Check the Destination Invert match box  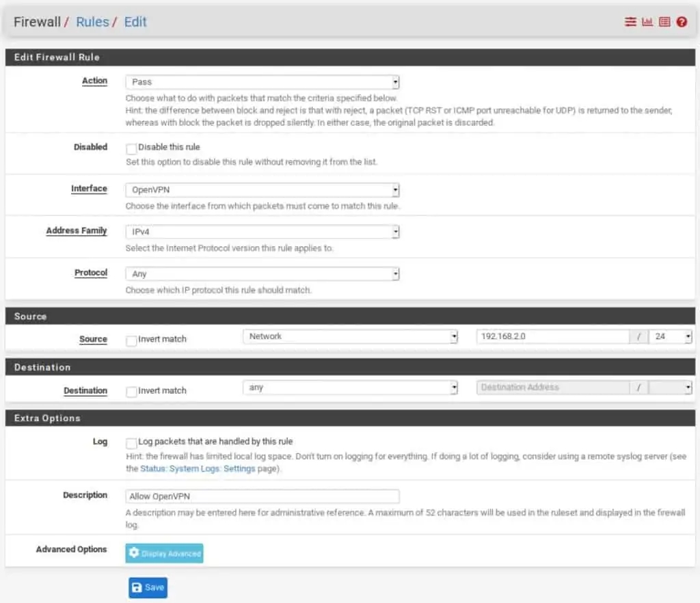click(x=131, y=391)
